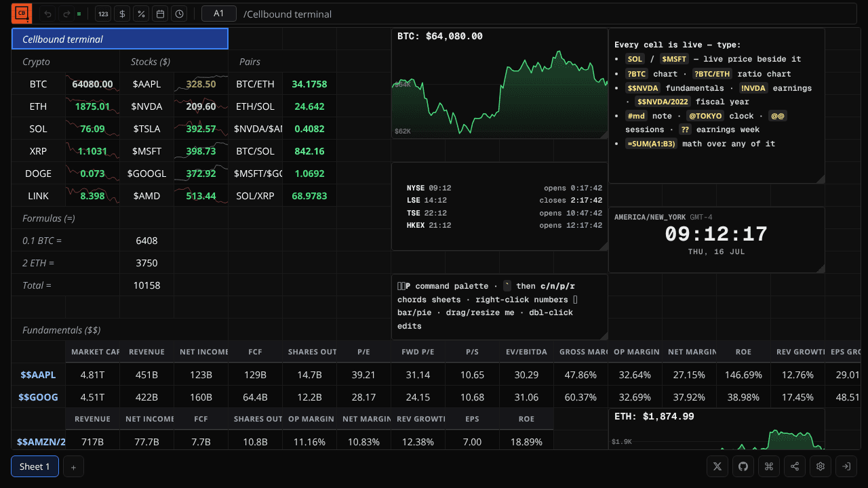
Task: Apply the calendar date format
Action: 160,14
